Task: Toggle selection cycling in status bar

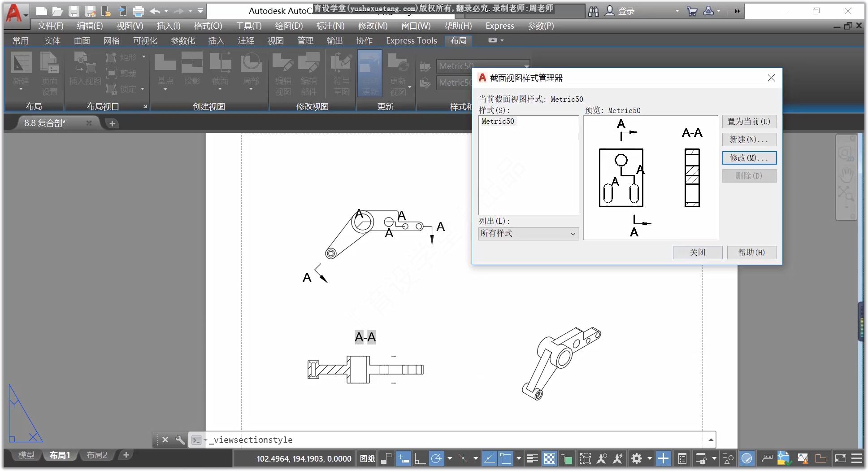Action: (567, 458)
